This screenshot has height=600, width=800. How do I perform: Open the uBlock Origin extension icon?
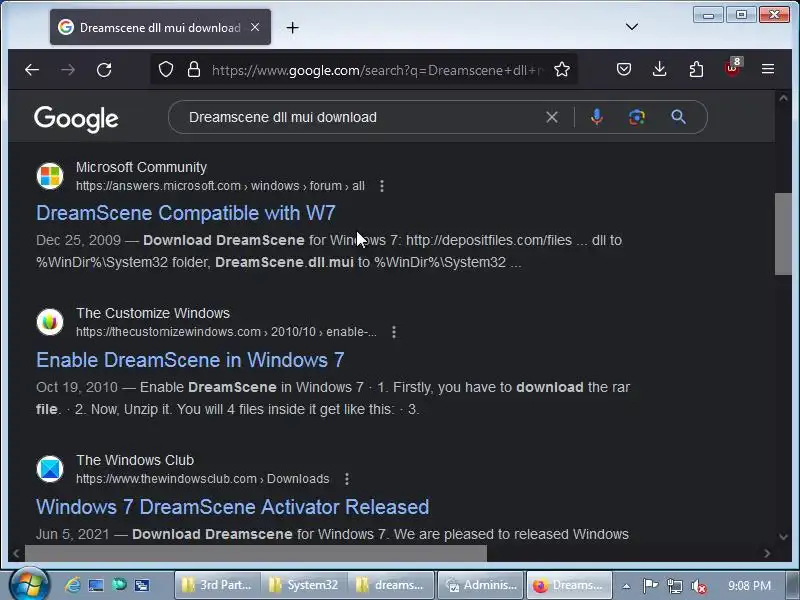pyautogui.click(x=732, y=68)
